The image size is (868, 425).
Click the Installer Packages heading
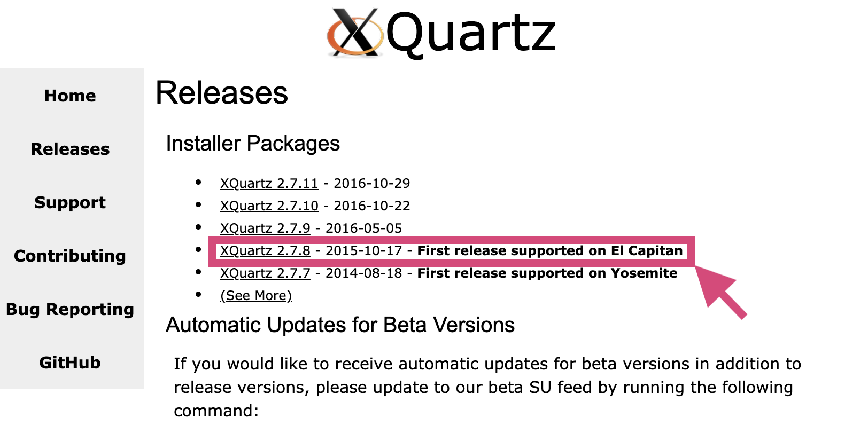253,144
